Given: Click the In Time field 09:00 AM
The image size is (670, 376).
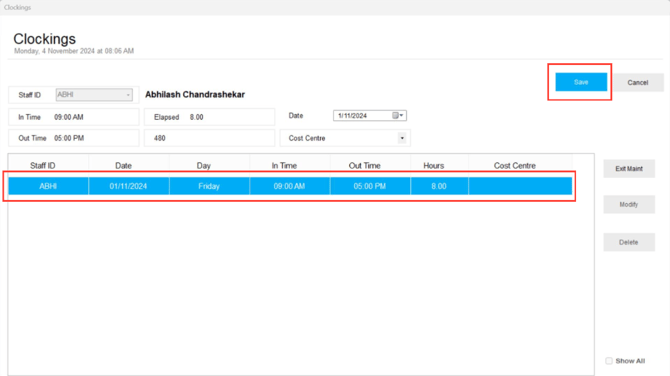Looking at the screenshot, I should point(73,117).
